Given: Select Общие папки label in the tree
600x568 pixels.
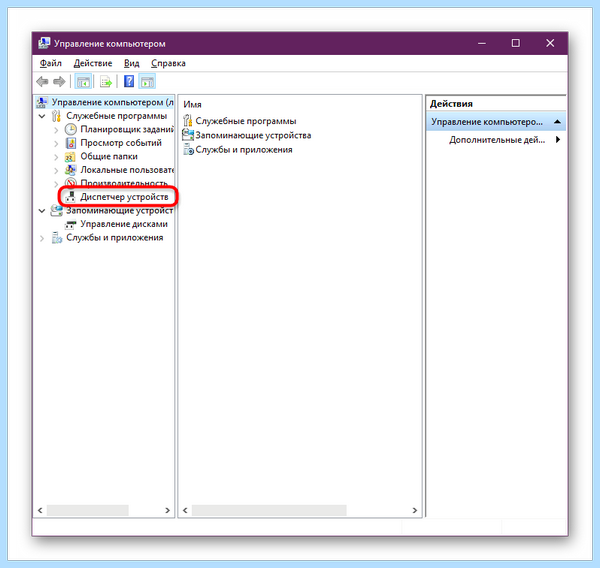Looking at the screenshot, I should (x=109, y=157).
